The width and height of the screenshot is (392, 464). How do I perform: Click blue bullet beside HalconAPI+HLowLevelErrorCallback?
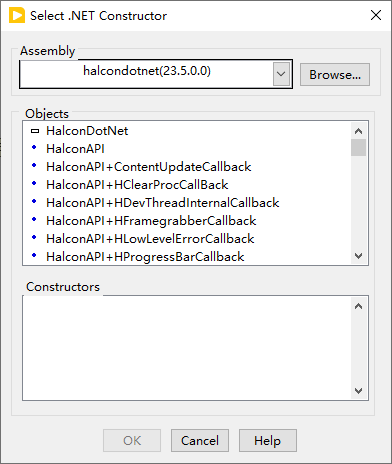coord(34,237)
